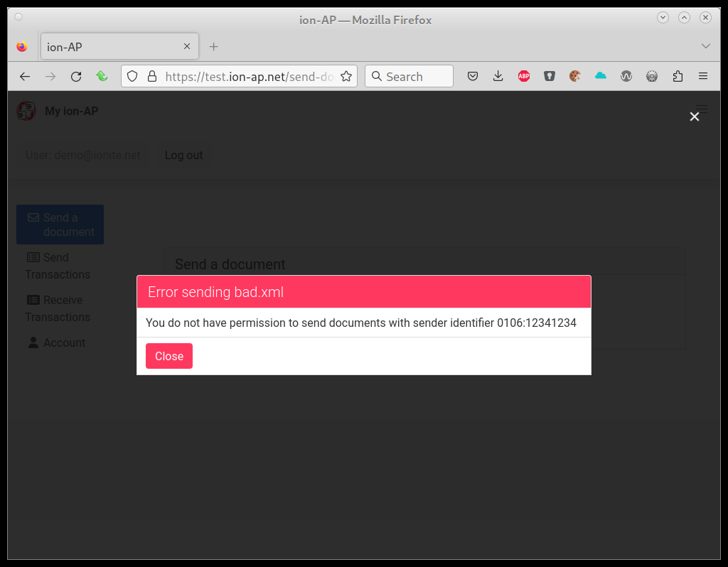Dismiss modal using the white X icon
The width and height of the screenshot is (728, 567).
[694, 117]
